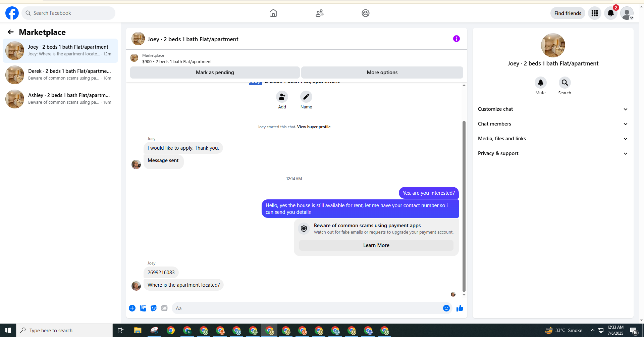Open Joey conversation in Marketplace list

[60, 51]
